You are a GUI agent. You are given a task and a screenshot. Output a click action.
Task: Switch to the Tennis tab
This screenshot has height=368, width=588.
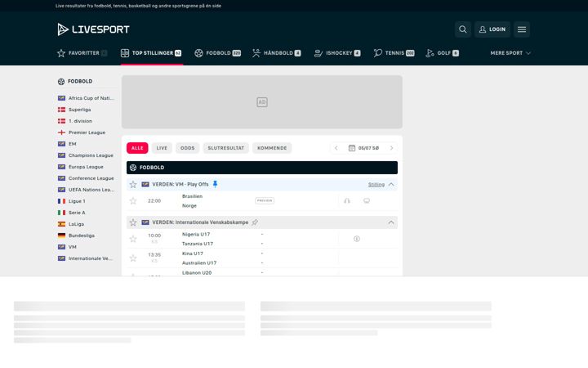(394, 53)
